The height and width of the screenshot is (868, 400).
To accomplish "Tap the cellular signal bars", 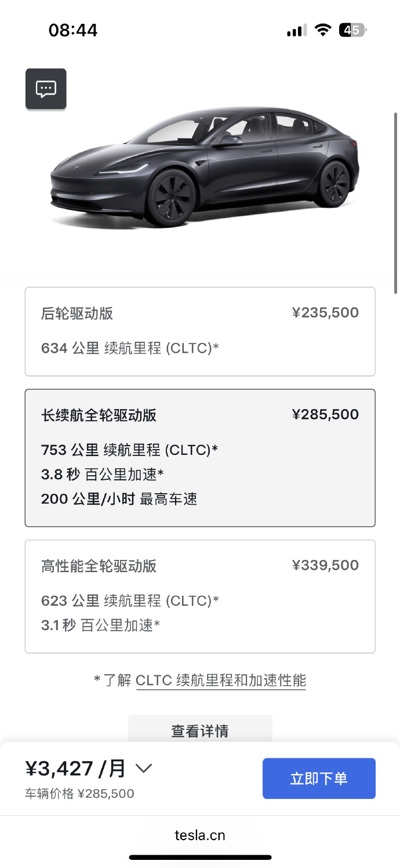I will point(296,31).
